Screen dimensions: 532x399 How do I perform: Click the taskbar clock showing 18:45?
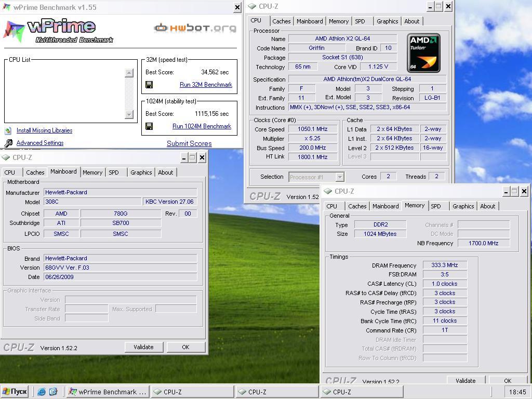coord(517,392)
